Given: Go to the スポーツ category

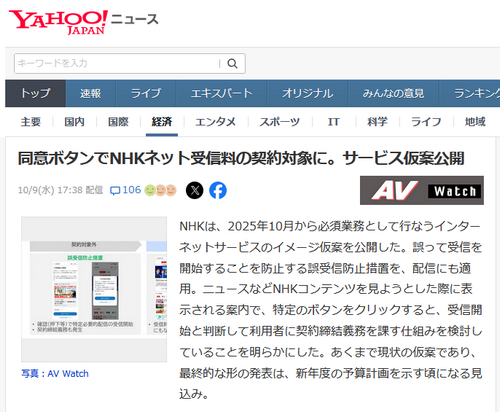Looking at the screenshot, I should click(x=280, y=122).
